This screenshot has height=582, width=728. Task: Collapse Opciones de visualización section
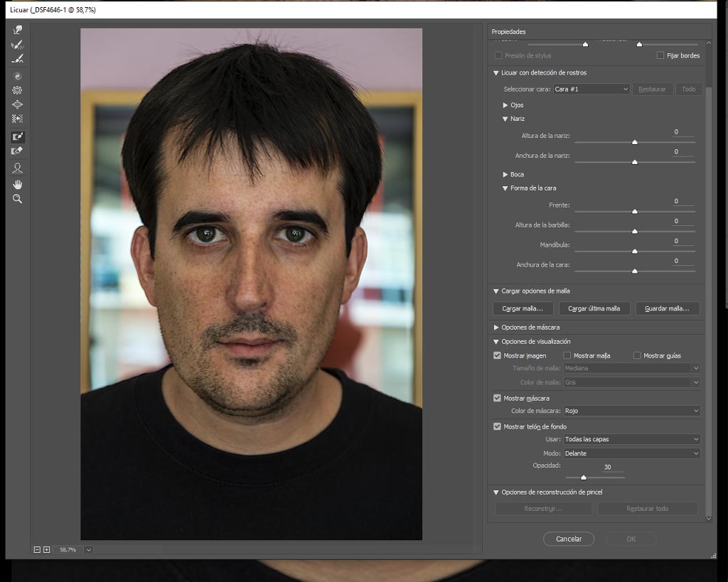click(x=496, y=342)
